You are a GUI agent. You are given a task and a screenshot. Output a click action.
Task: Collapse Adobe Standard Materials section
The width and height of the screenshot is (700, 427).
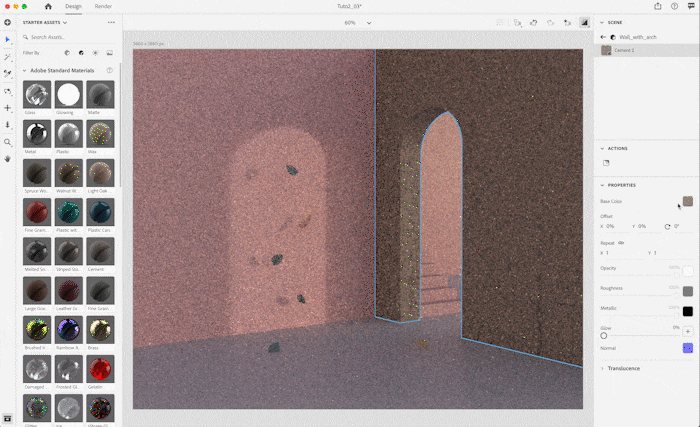(24, 71)
